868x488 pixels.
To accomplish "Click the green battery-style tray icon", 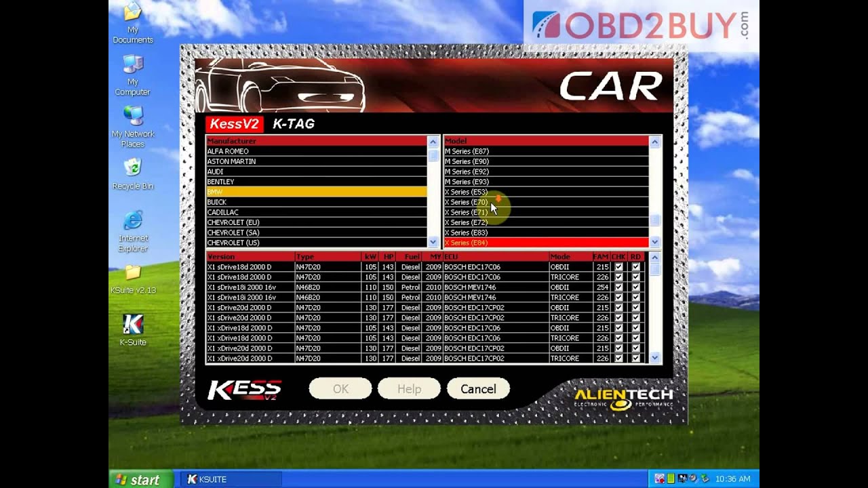I will (x=670, y=479).
